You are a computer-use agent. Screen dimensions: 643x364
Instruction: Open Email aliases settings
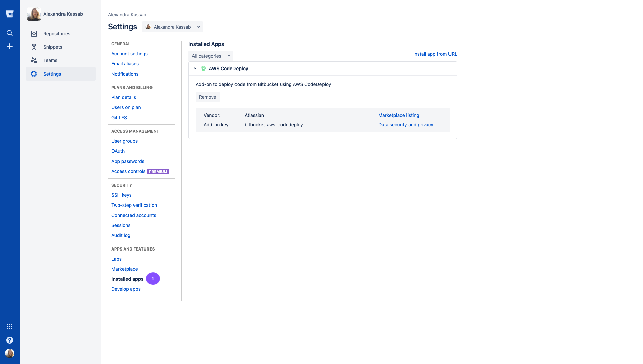coord(125,64)
